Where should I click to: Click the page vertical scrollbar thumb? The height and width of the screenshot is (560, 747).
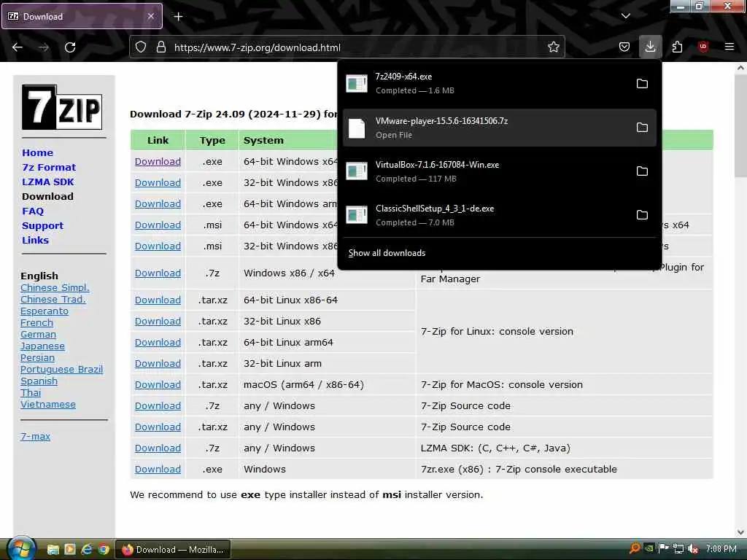(741, 126)
